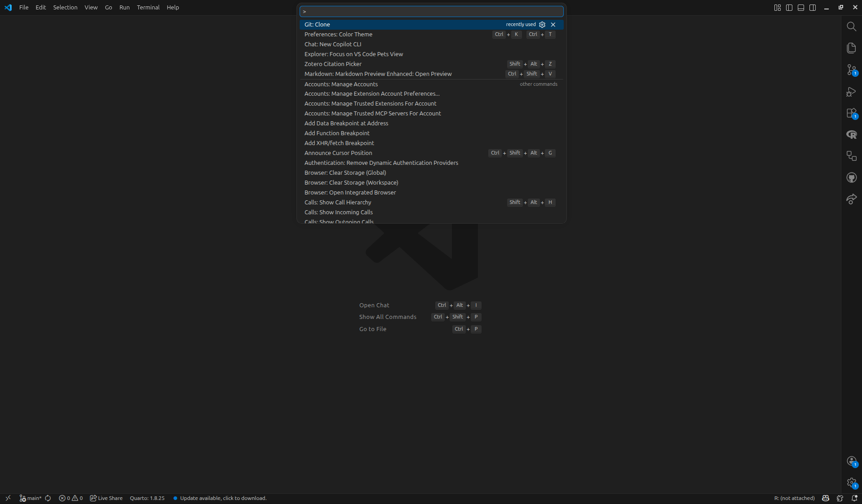Click gear to configure Git: Clone keybinding

point(542,25)
